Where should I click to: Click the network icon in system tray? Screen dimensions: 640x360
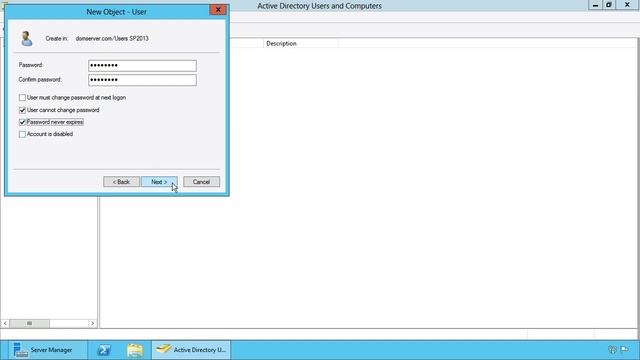pos(612,349)
